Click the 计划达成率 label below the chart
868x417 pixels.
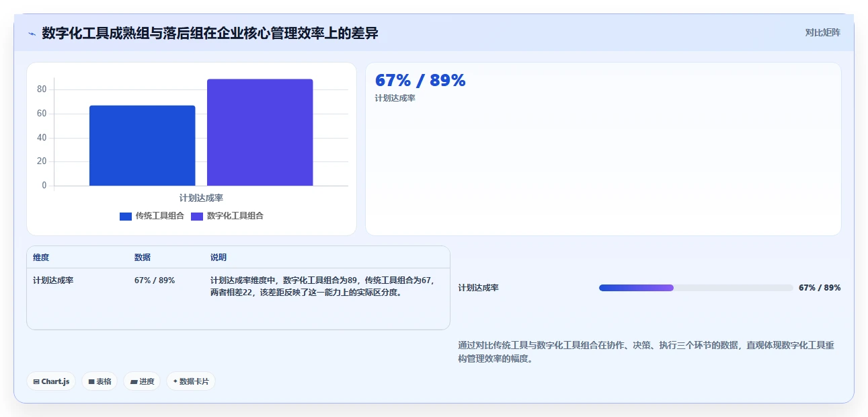201,198
